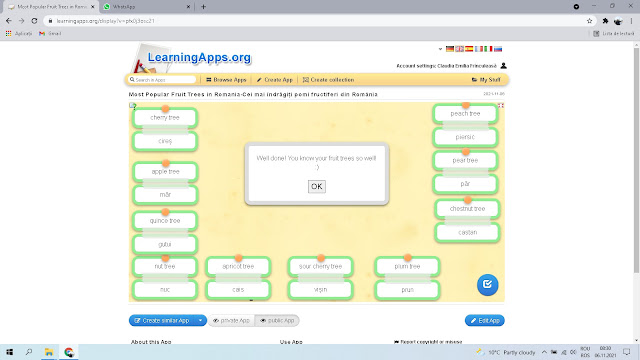Open Create App menu

(275, 80)
